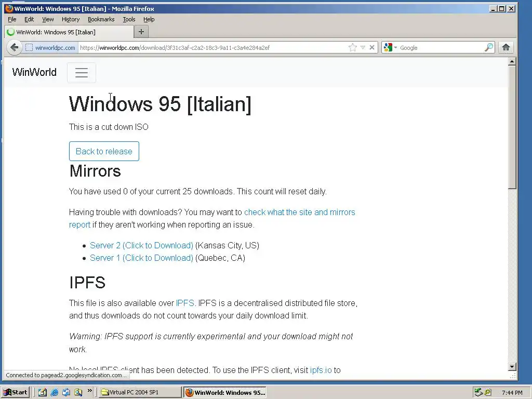Viewport: 532px width, 399px height.
Task: Open the View menu
Action: click(x=48, y=19)
